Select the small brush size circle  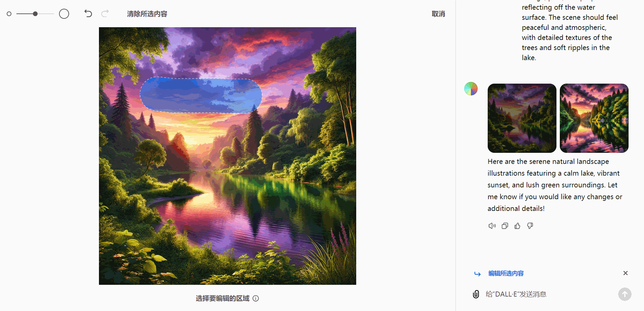(9, 14)
